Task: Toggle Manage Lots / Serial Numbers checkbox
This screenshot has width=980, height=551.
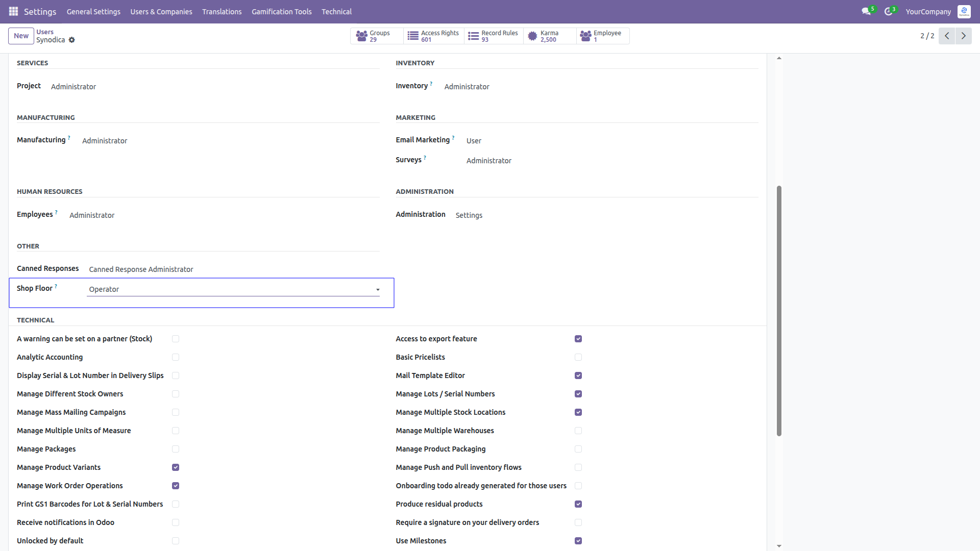Action: [578, 394]
